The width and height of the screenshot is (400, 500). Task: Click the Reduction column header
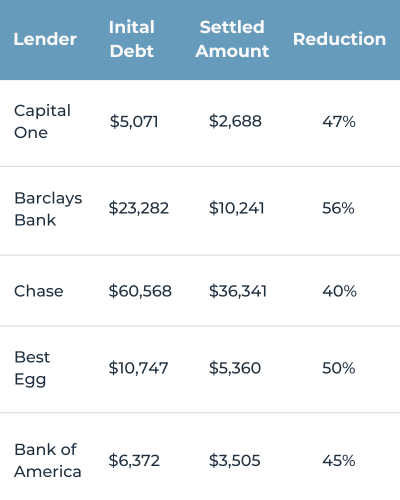[339, 39]
